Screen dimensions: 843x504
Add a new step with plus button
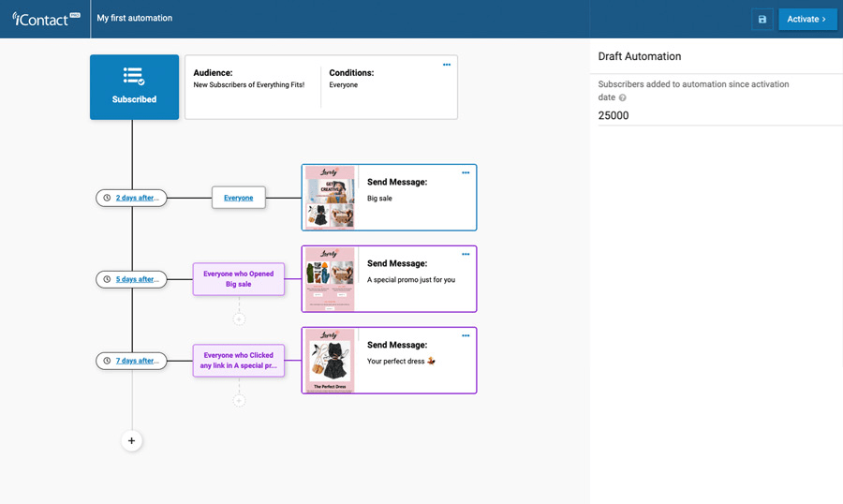click(x=132, y=440)
